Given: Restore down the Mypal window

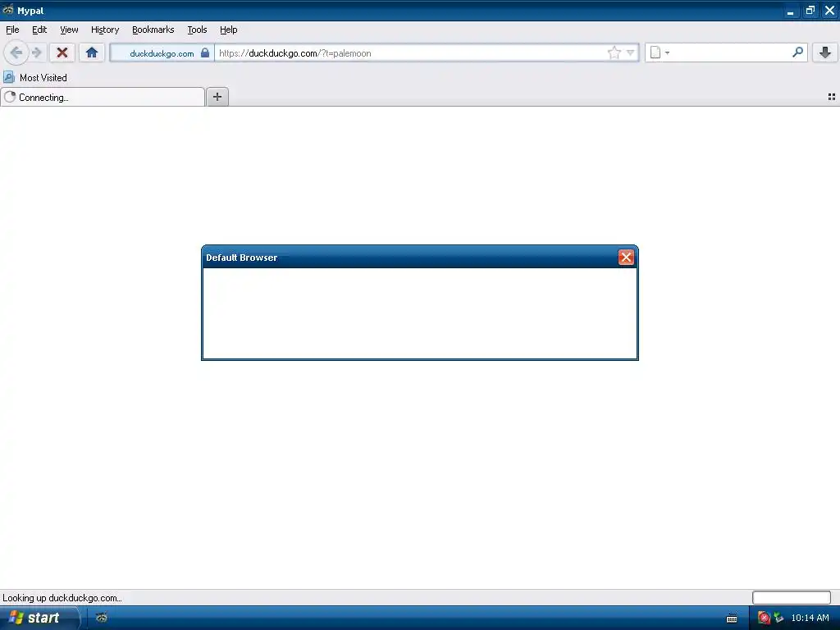Looking at the screenshot, I should coord(810,10).
